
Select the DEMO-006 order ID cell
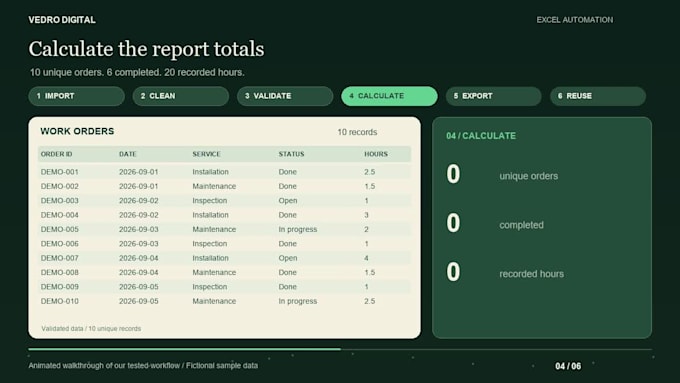(59, 243)
